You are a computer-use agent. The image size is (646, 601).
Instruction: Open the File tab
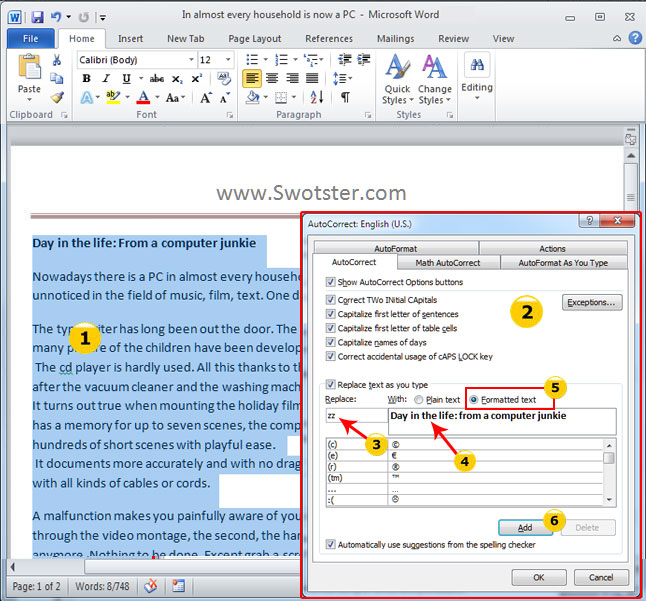pos(30,39)
